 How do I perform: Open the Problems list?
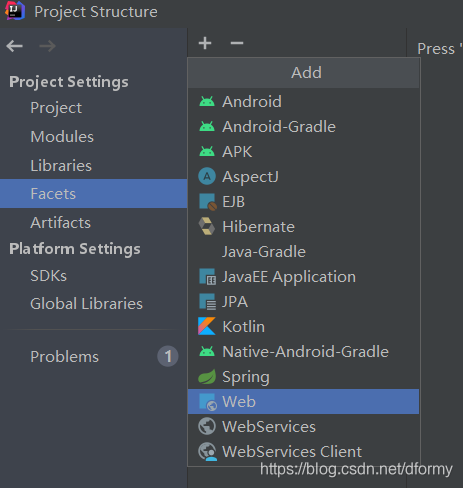(x=93, y=356)
